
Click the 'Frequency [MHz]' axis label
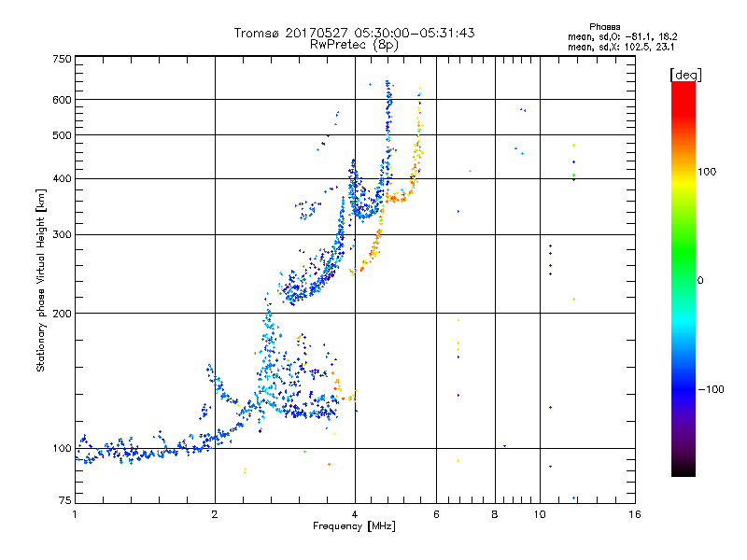click(354, 526)
